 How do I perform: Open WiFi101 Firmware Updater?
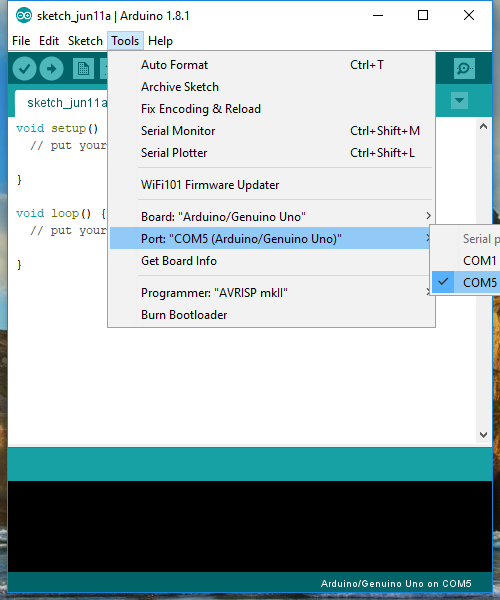tap(272, 185)
